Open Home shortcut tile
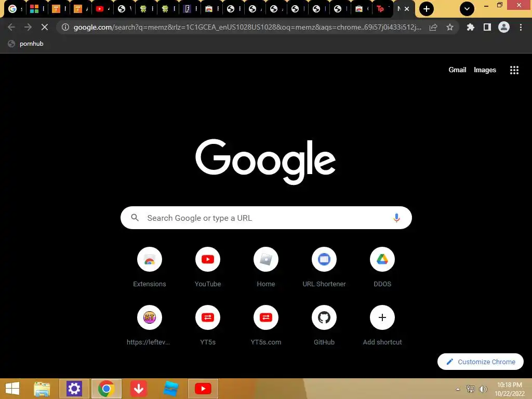Viewport: 532px width, 399px height. (x=266, y=268)
